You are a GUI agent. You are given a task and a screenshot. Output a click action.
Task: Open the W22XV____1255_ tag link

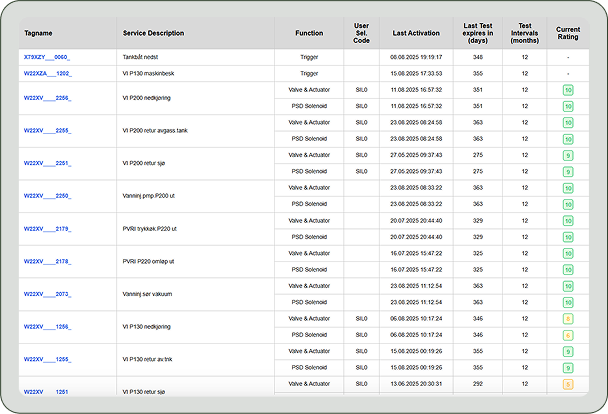coord(47,359)
